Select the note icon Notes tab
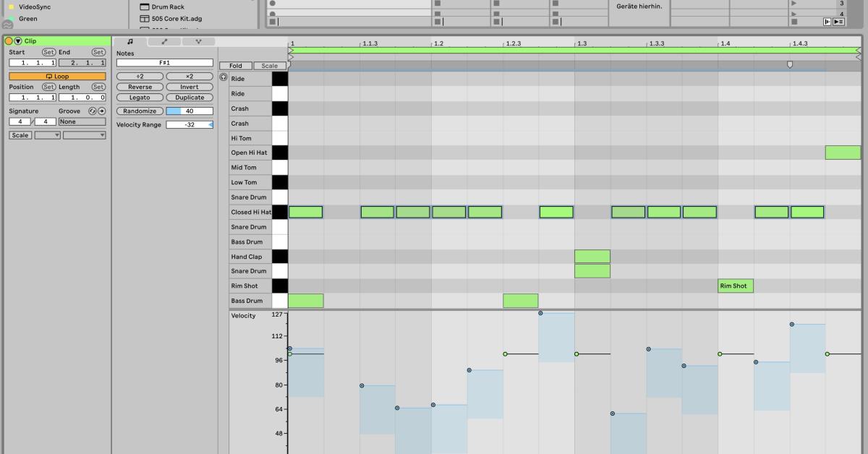The height and width of the screenshot is (454, 868). [130, 42]
